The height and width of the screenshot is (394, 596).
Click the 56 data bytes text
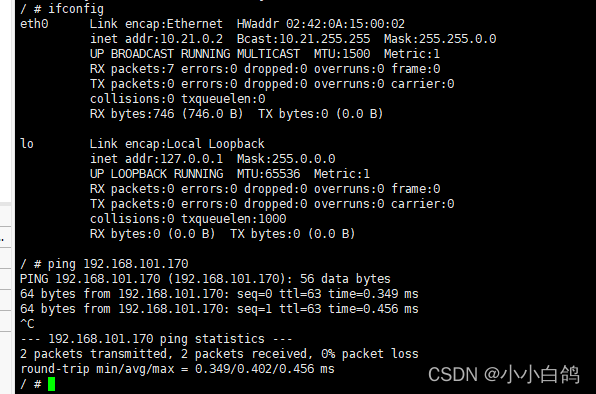pyautogui.click(x=345, y=279)
